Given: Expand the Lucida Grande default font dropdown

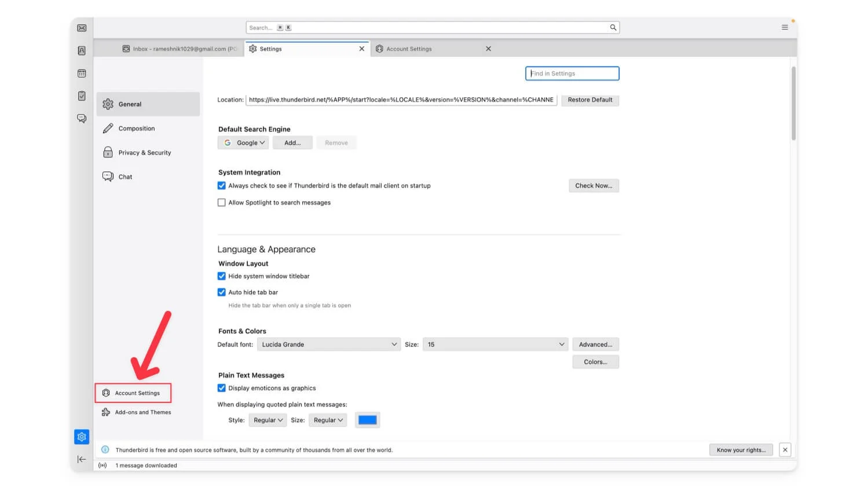Looking at the screenshot, I should tap(328, 344).
